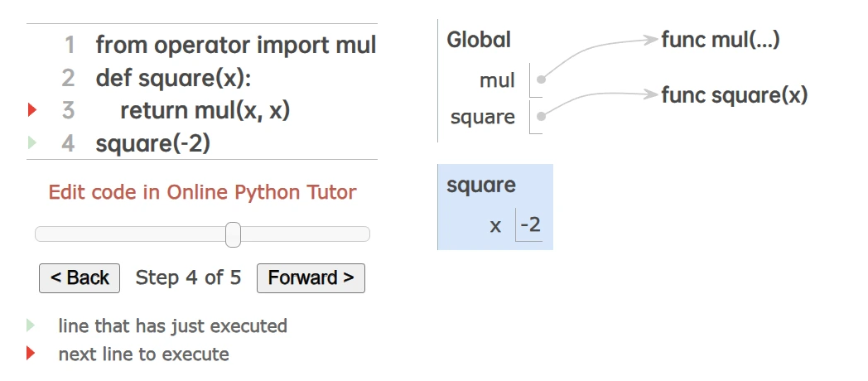Click the green just-executed arrow beside line 4

pos(32,142)
